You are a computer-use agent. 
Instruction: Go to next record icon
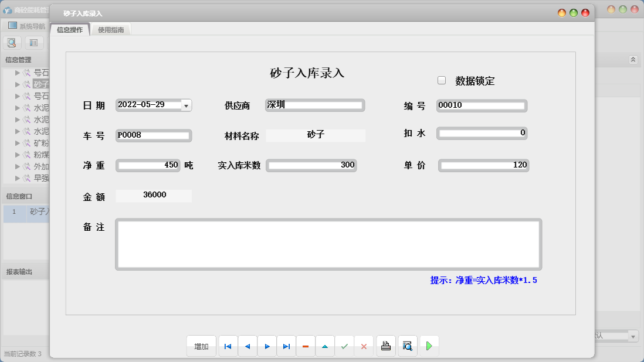click(267, 346)
